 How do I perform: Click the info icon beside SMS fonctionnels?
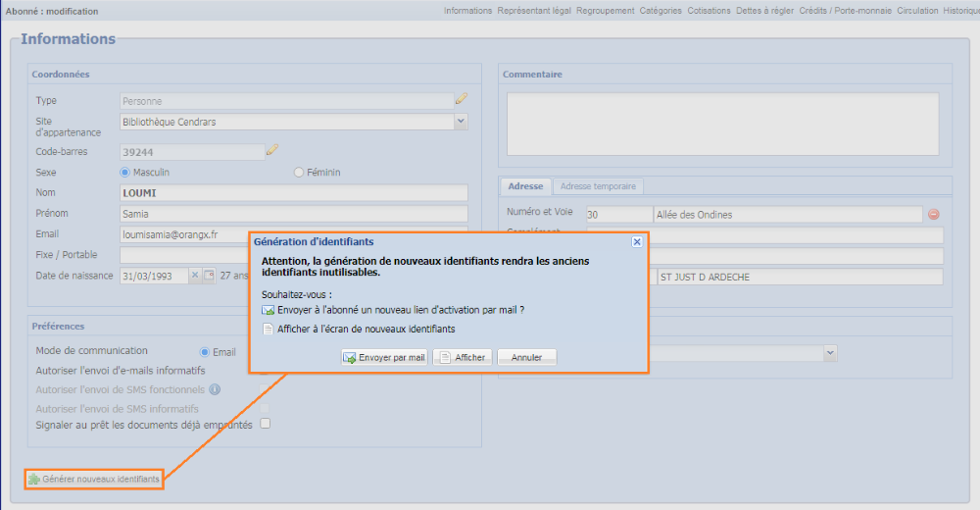[x=215, y=389]
